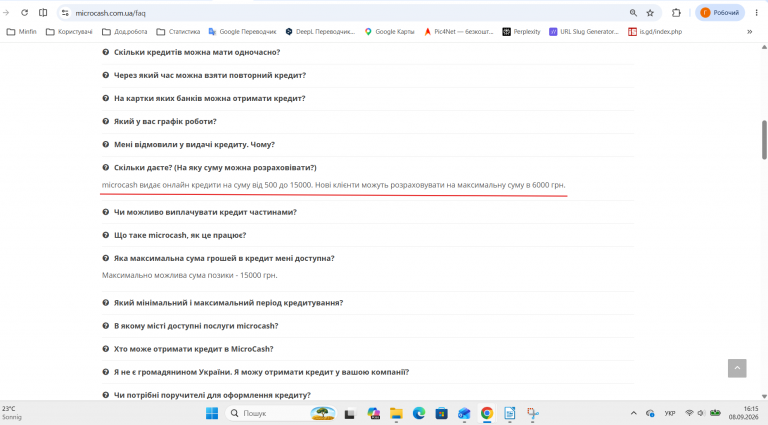Open Snipping Tool from the taskbar
The image size is (768, 425).
[533, 414]
